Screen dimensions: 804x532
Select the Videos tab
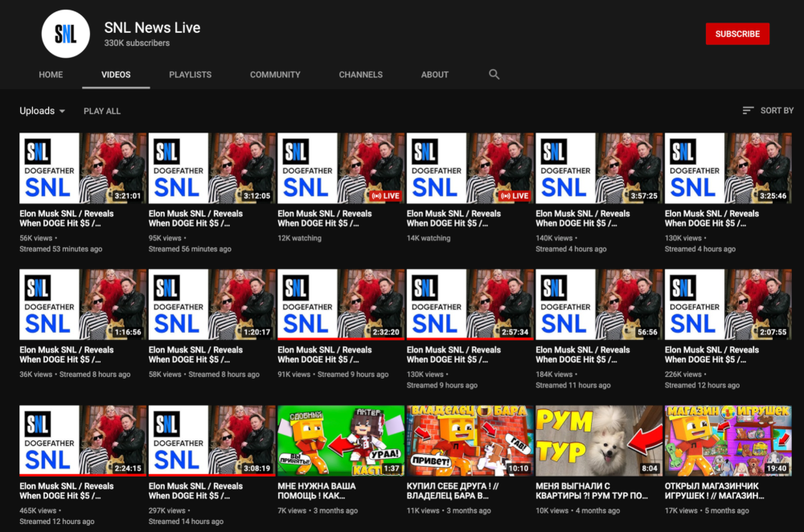pyautogui.click(x=116, y=74)
